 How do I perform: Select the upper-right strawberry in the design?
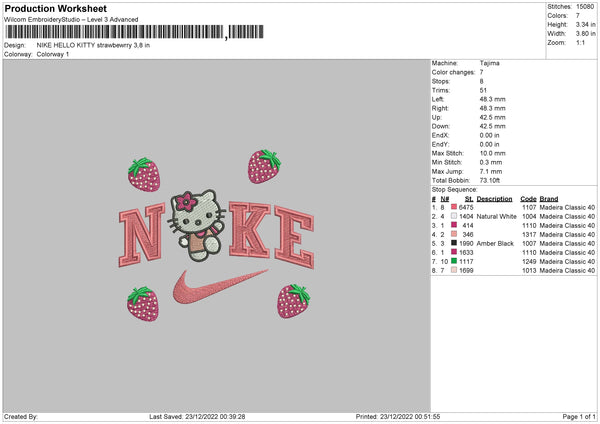click(264, 166)
